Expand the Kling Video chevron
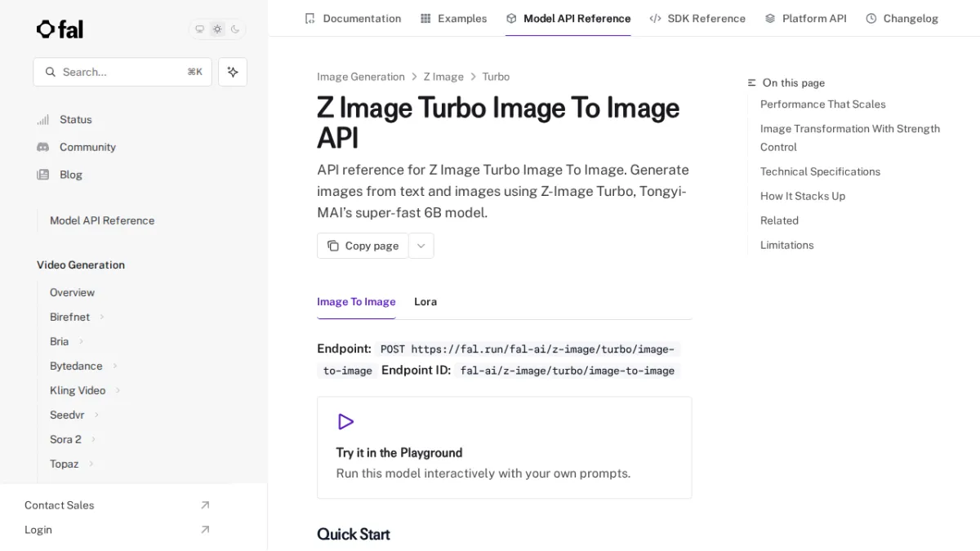This screenshot has height=551, width=980. 118,390
